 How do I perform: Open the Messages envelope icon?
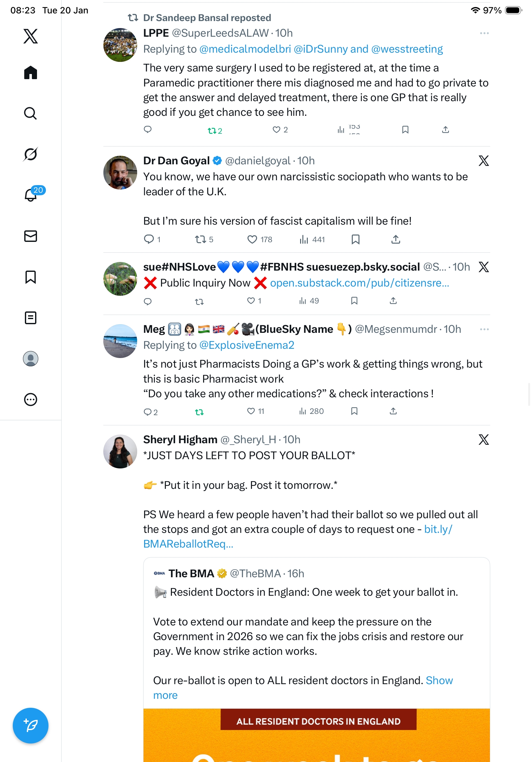tap(31, 236)
